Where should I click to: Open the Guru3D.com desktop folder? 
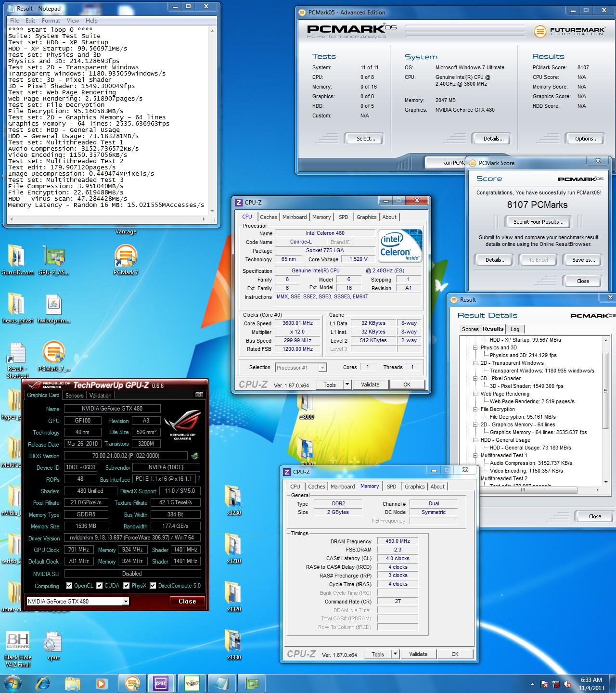[17, 259]
